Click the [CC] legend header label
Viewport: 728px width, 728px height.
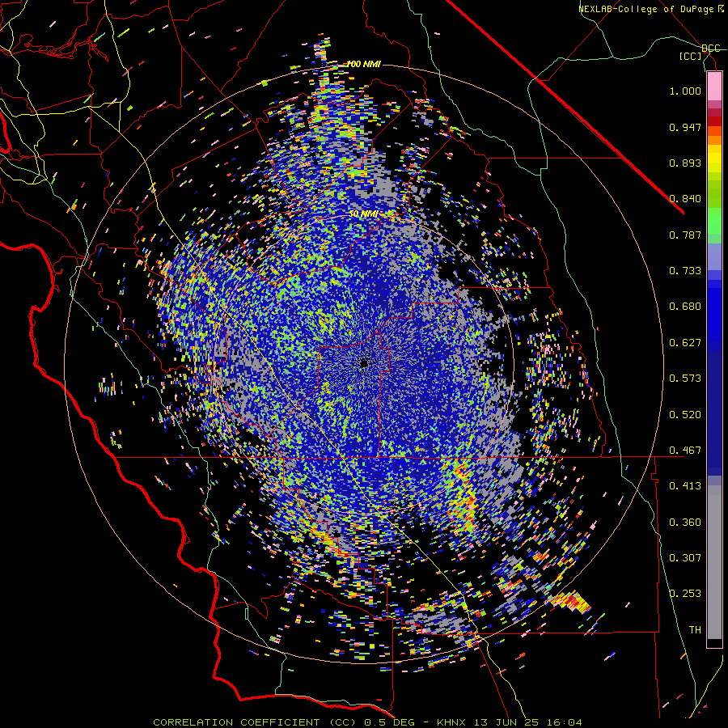point(691,56)
